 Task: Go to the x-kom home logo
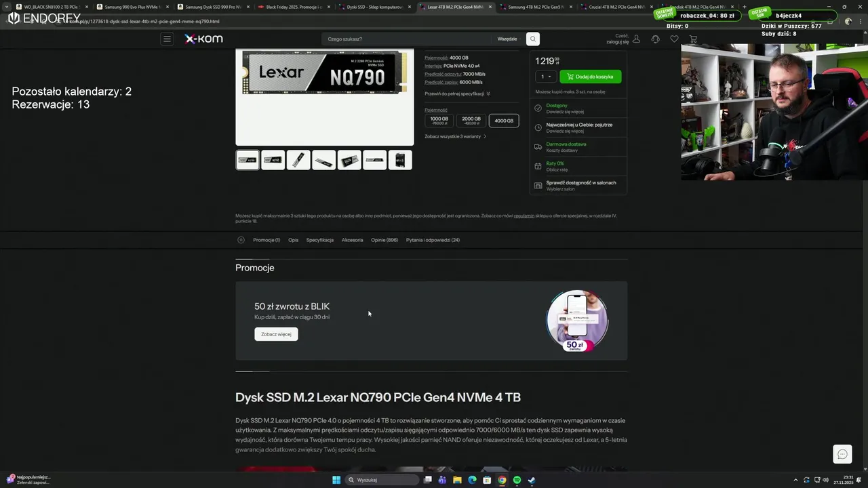[203, 39]
